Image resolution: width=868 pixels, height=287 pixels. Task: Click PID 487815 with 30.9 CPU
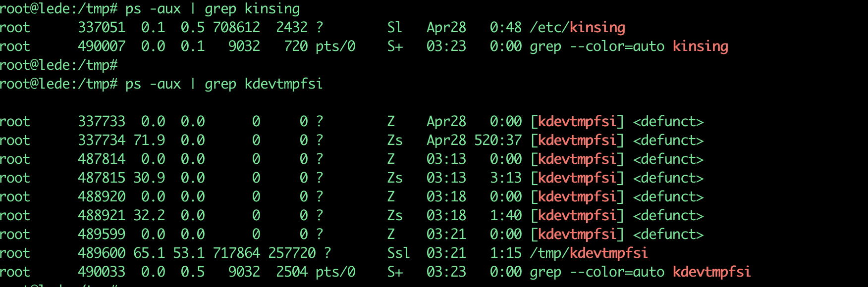click(x=102, y=178)
